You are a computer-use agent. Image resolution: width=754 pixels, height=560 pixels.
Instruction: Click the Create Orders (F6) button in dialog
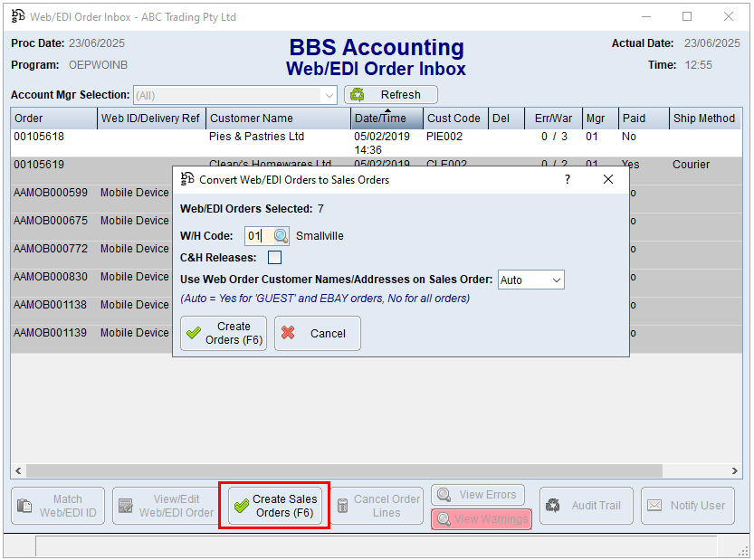224,333
